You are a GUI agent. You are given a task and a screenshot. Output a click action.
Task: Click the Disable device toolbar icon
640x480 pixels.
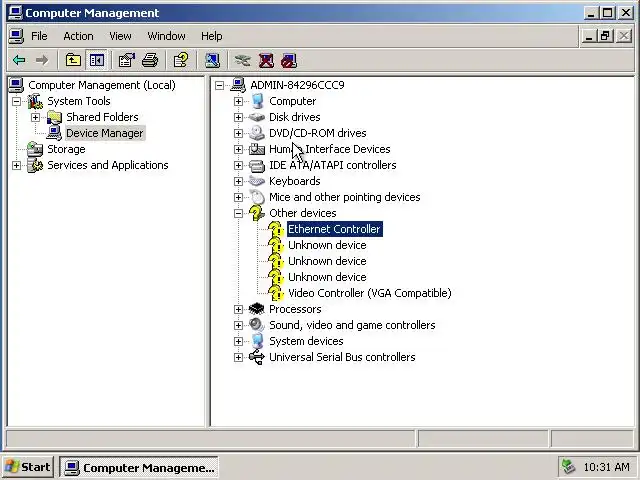click(x=289, y=60)
